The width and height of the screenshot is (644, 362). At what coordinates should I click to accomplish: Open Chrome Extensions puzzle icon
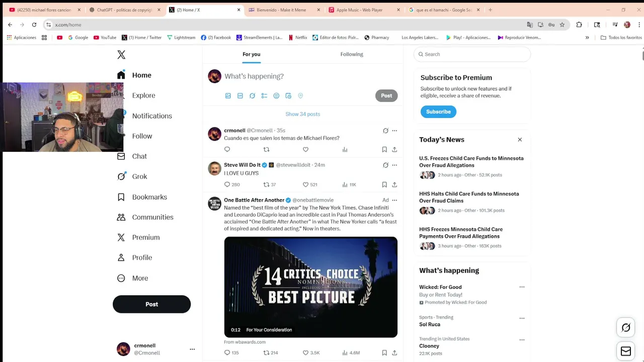tap(579, 25)
